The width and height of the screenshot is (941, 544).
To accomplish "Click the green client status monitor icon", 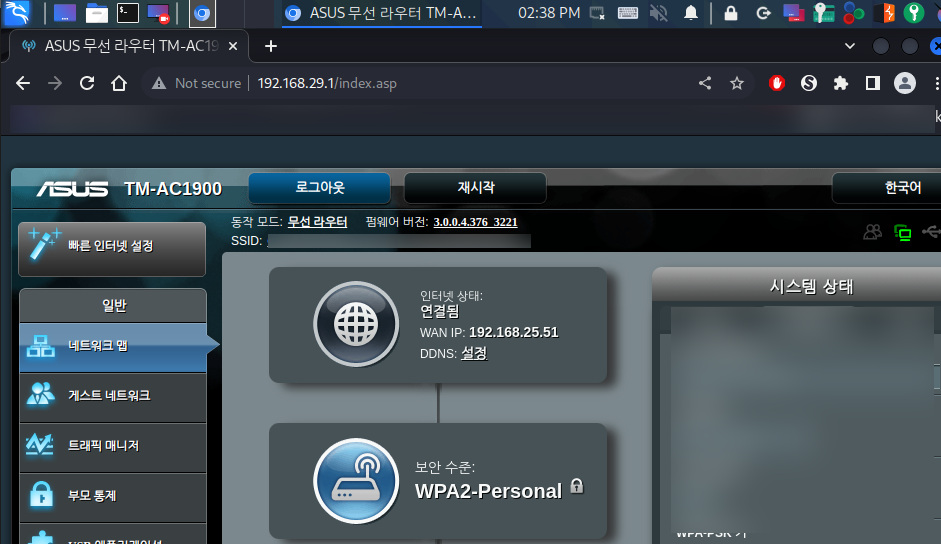I will click(903, 232).
